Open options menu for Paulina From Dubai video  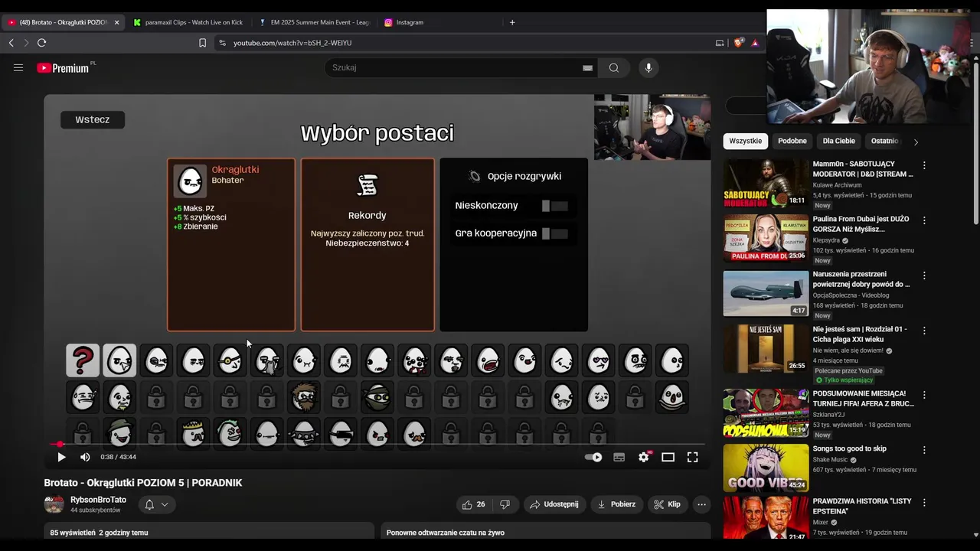pos(924,220)
